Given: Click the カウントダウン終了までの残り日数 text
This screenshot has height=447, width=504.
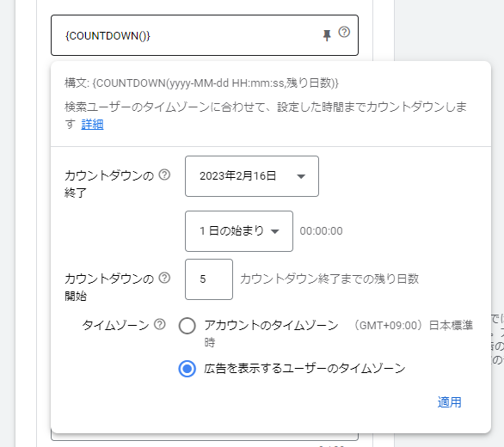Looking at the screenshot, I should 329,279.
